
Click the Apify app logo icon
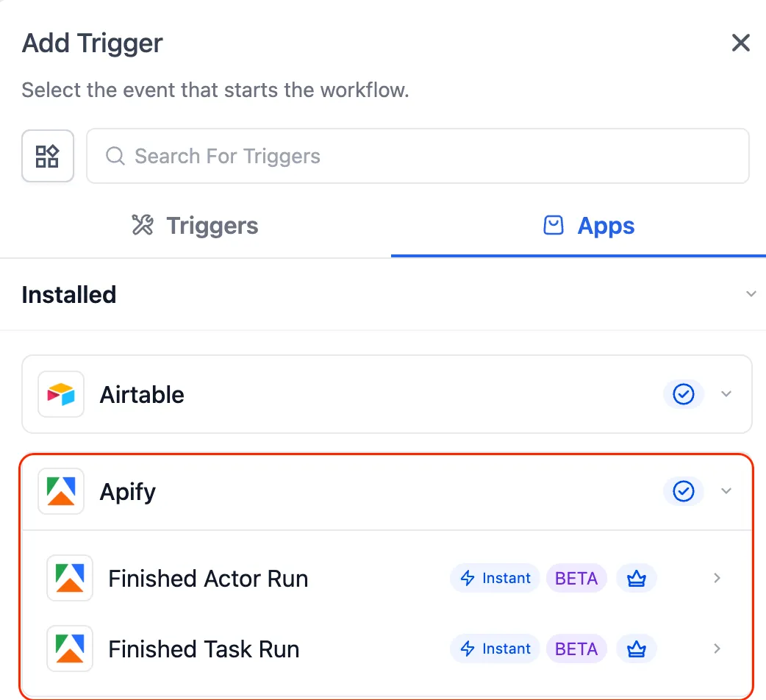click(x=61, y=491)
